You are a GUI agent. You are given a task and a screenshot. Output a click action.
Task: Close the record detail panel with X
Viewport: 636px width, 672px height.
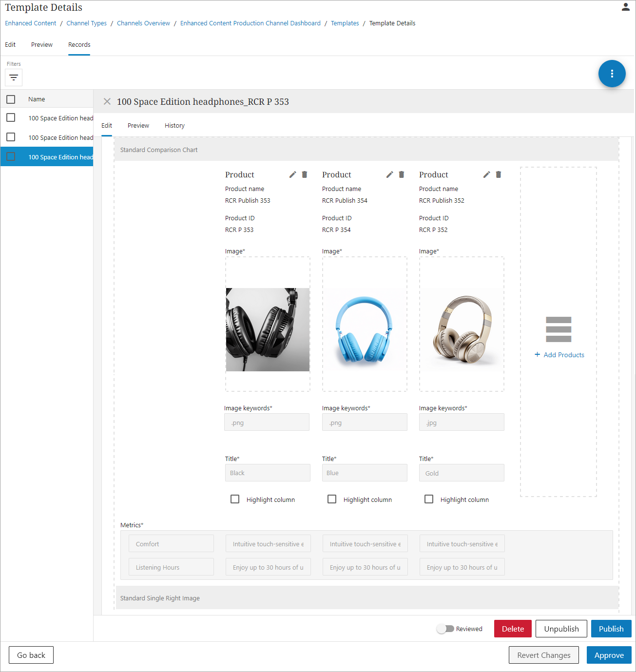(107, 101)
